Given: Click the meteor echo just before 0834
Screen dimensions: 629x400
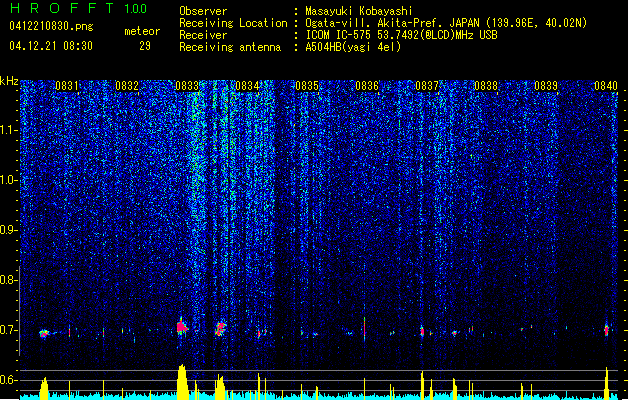Looking at the screenshot, I should [220, 328].
